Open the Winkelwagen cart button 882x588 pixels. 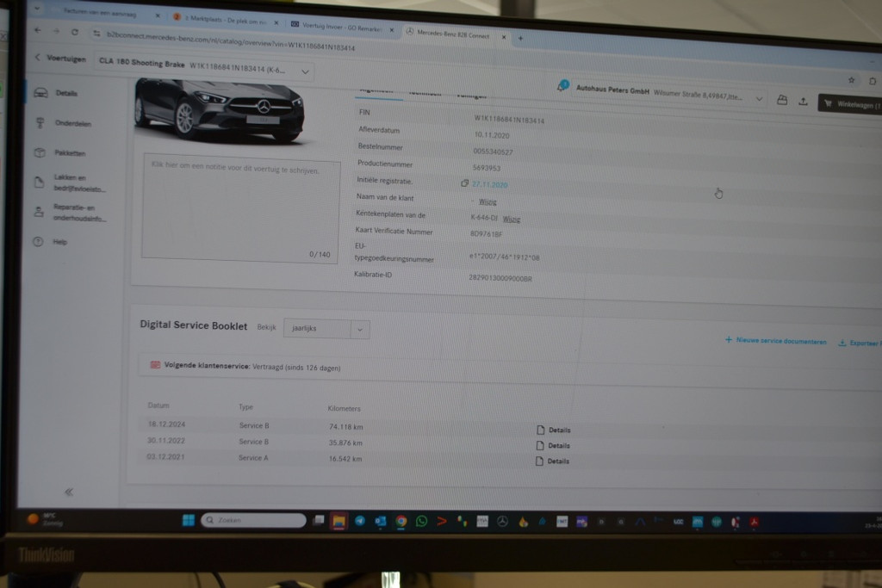pyautogui.click(x=848, y=103)
